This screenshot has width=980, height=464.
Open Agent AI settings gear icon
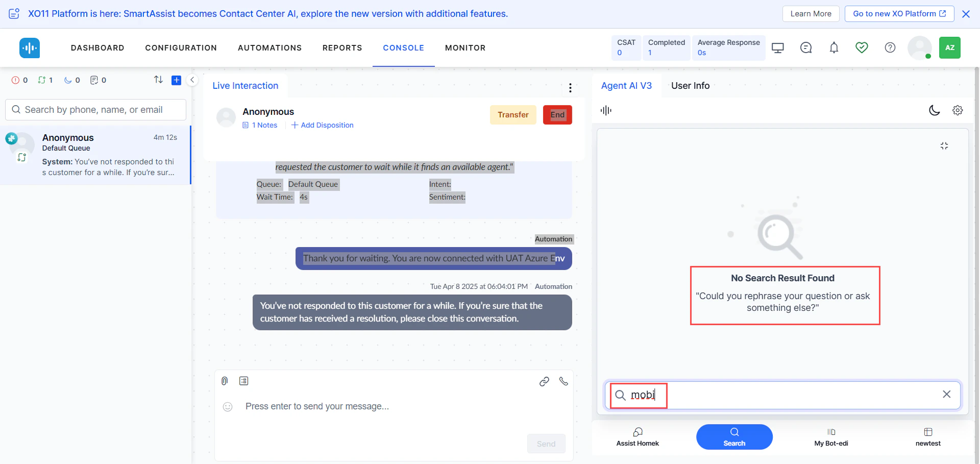958,110
